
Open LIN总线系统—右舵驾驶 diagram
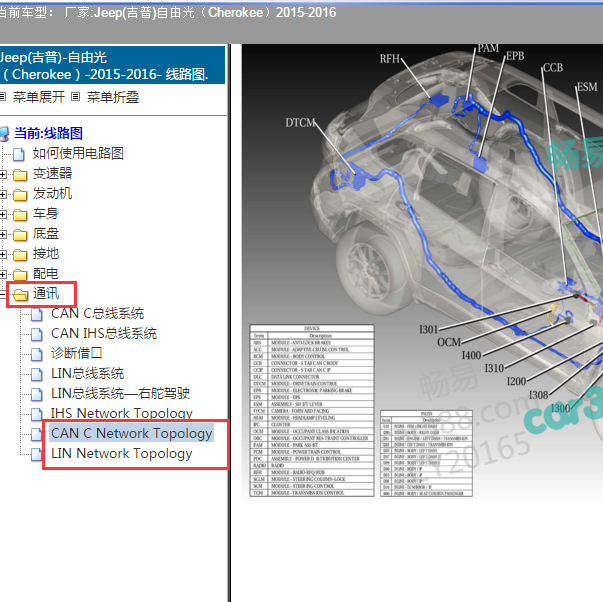pyautogui.click(x=120, y=393)
